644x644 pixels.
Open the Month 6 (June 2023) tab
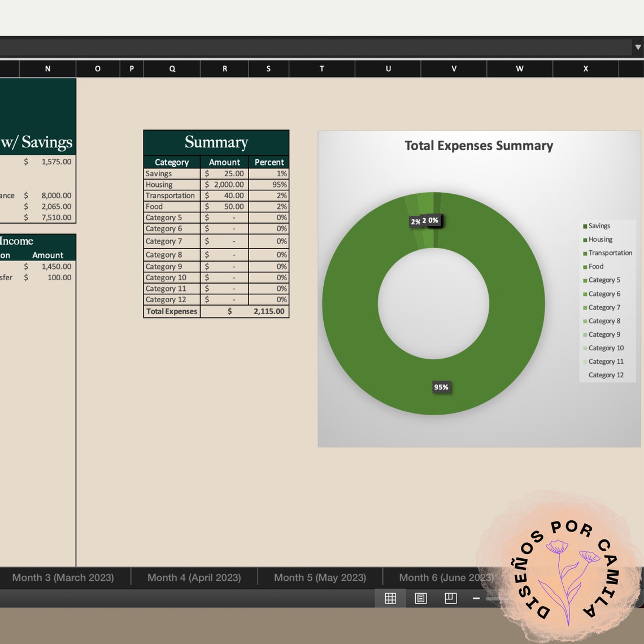[x=446, y=577]
